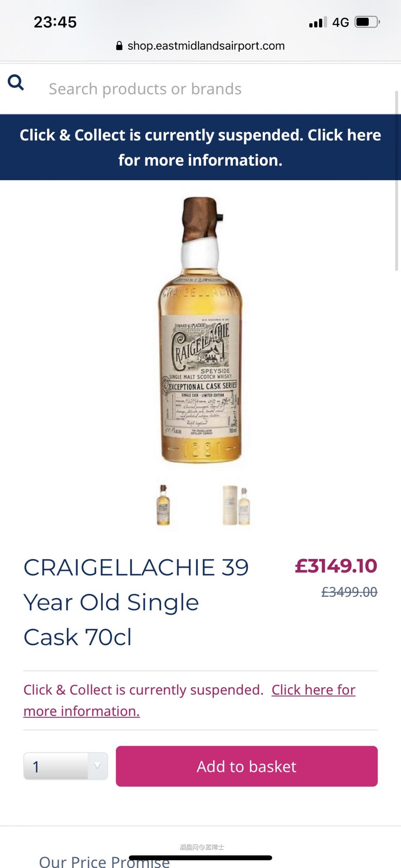
Task: Click the Our Price Promise heading
Action: pyautogui.click(x=104, y=862)
